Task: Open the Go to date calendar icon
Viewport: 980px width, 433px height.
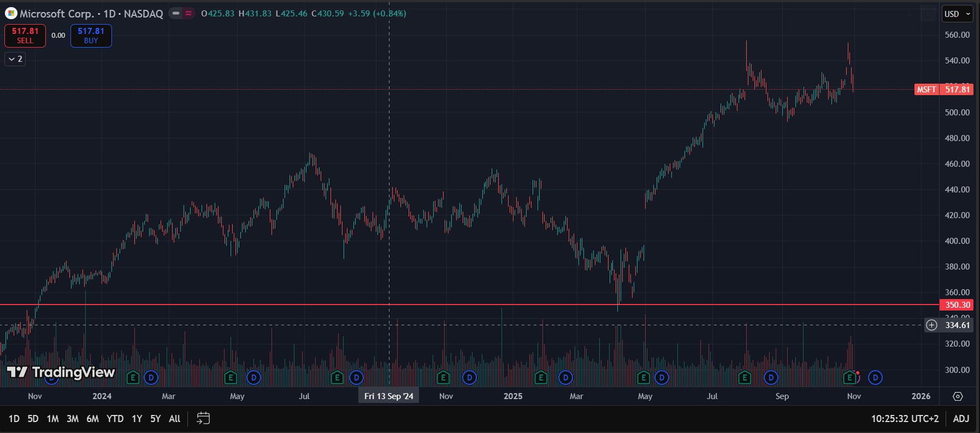Action: [203, 418]
